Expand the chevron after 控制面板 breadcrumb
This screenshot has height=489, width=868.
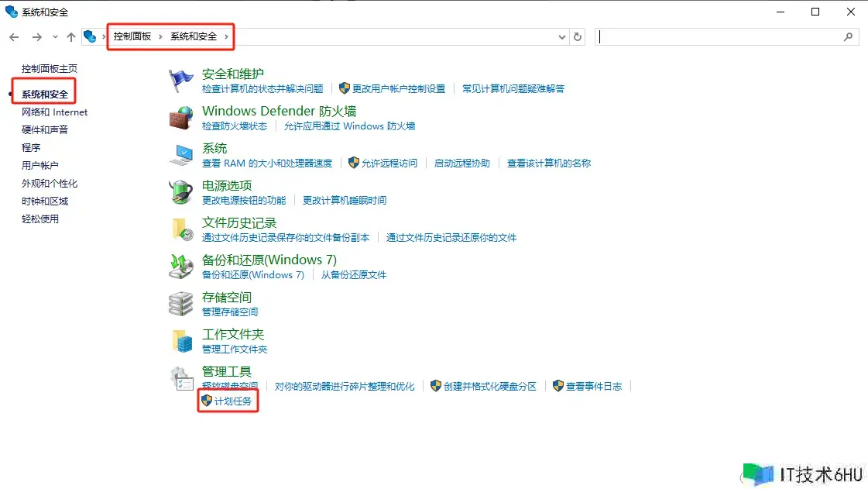[x=160, y=36]
